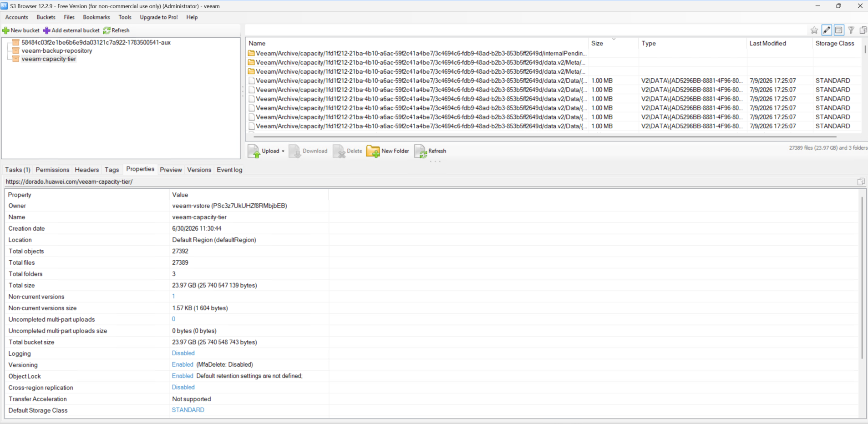
Task: Click the Transfer Acceleration value Not supported
Action: coord(192,399)
